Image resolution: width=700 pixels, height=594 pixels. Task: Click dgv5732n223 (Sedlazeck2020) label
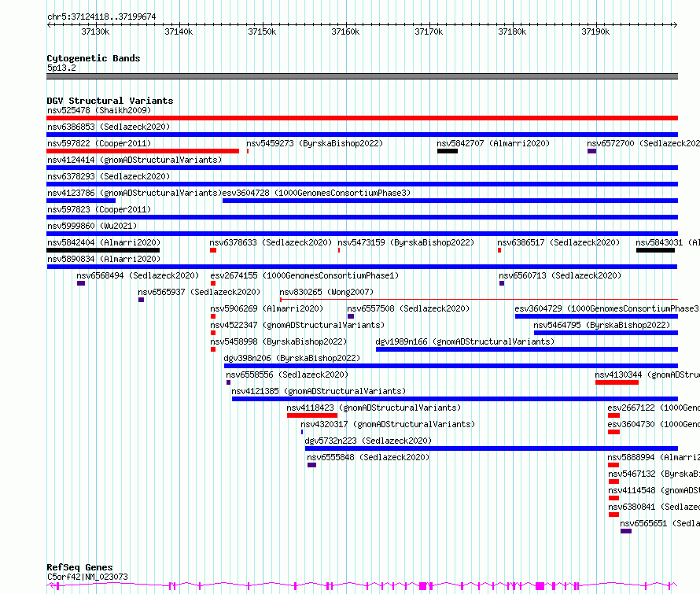(368, 441)
